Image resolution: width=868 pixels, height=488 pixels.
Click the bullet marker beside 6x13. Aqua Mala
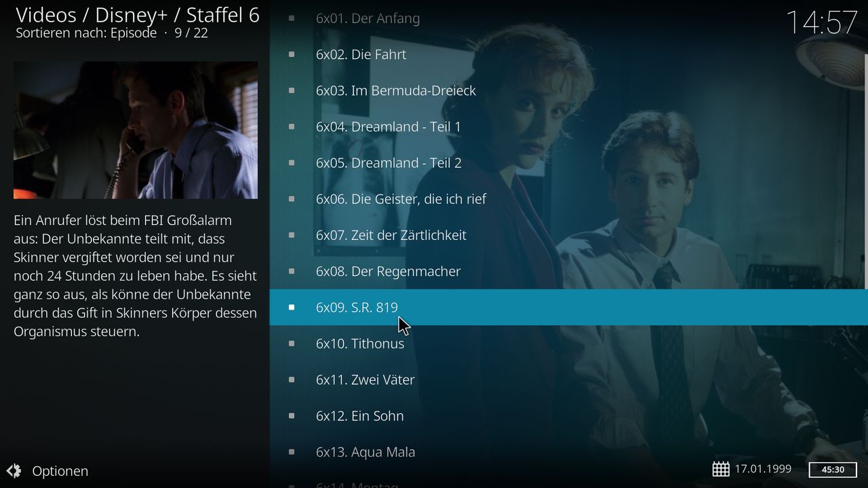pos(292,452)
